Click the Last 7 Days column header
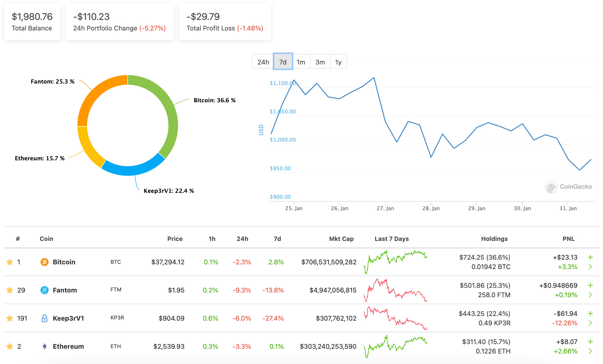The width and height of the screenshot is (603, 364). (392, 239)
